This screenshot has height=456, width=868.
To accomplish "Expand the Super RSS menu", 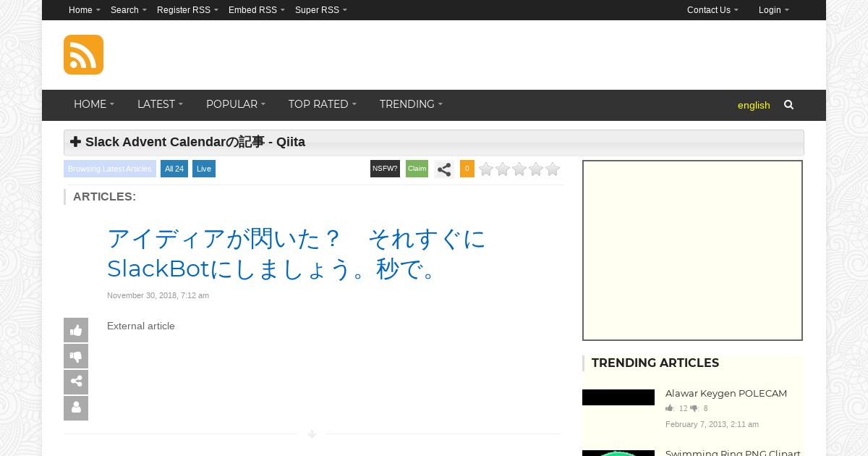I will 321,10.
